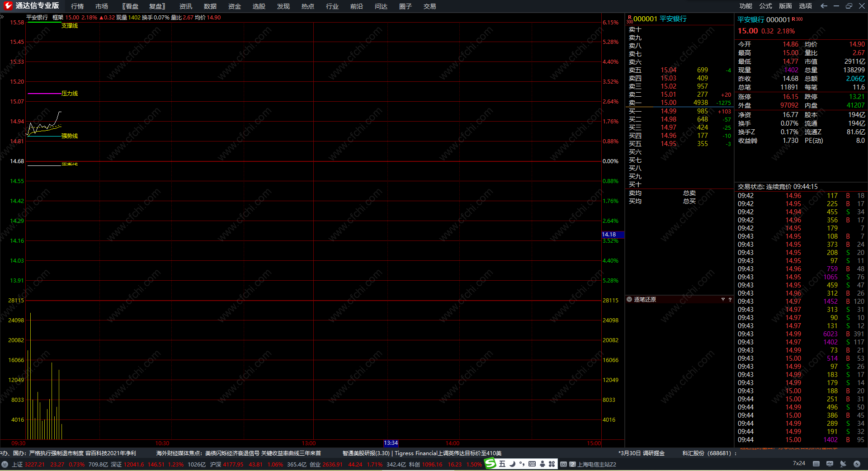
Task: Expand the left sidebar chevron
Action: 2,17
